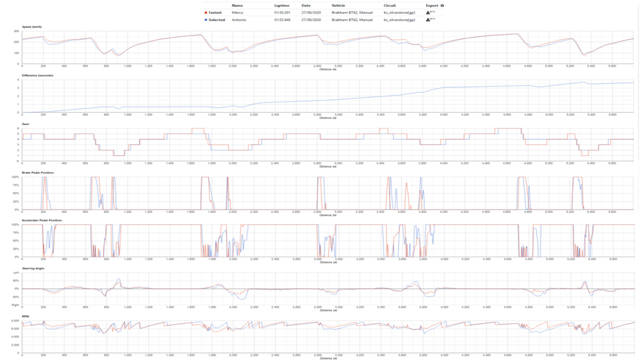Select driver name Antonio in the table
The image size is (644, 362).
[x=239, y=20]
